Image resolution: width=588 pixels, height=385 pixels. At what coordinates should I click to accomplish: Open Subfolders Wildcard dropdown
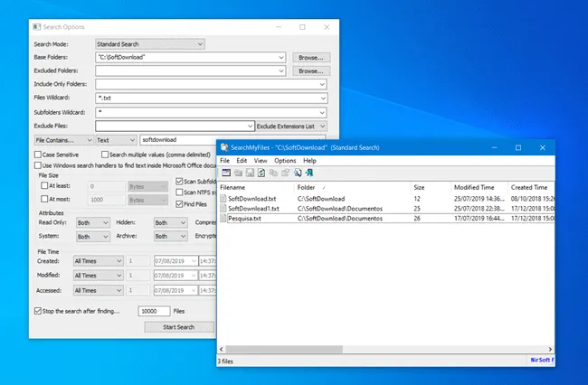coord(322,112)
